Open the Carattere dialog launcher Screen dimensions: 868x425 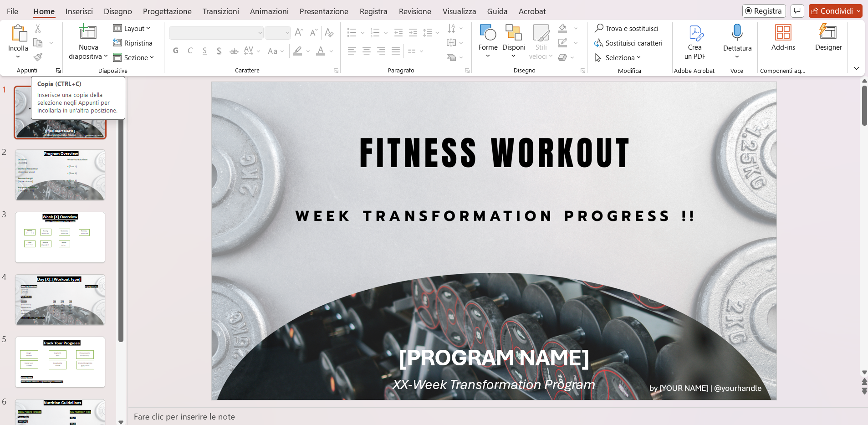point(336,71)
